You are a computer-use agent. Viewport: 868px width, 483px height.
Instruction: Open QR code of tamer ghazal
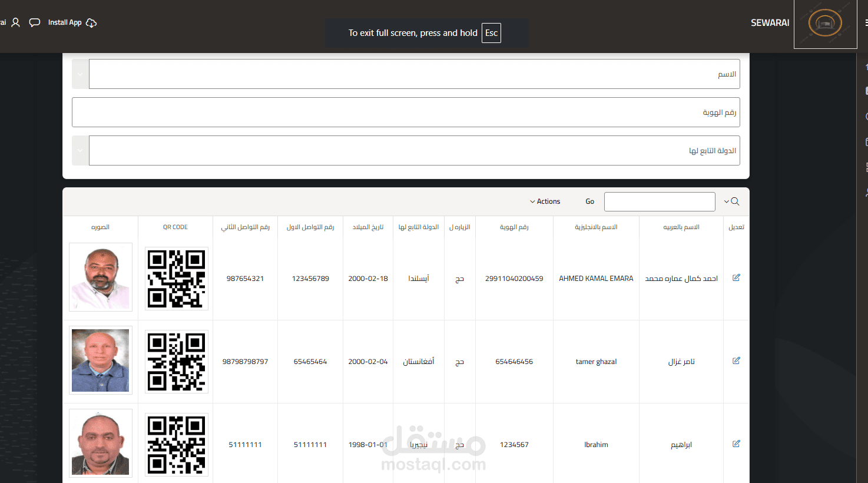coord(177,362)
